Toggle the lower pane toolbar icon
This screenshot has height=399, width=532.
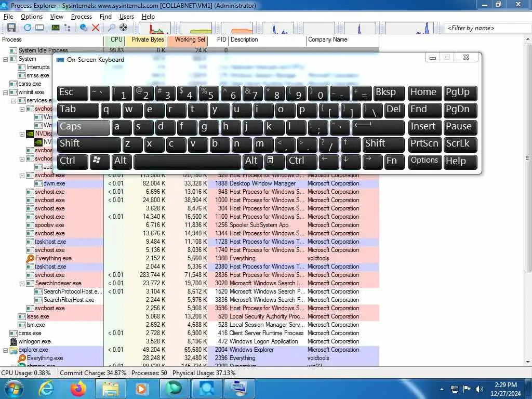(x=39, y=28)
